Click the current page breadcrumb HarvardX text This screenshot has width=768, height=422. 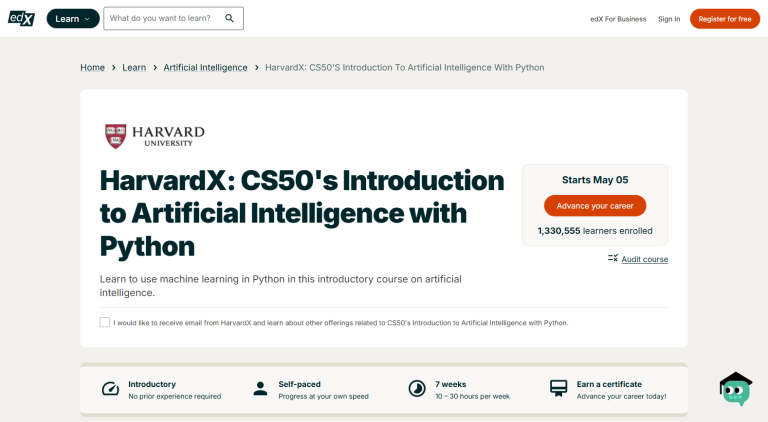[405, 68]
